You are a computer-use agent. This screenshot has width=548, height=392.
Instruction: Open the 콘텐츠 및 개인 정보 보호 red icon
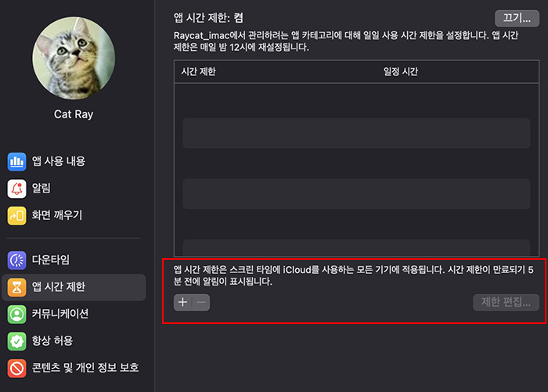[16, 368]
